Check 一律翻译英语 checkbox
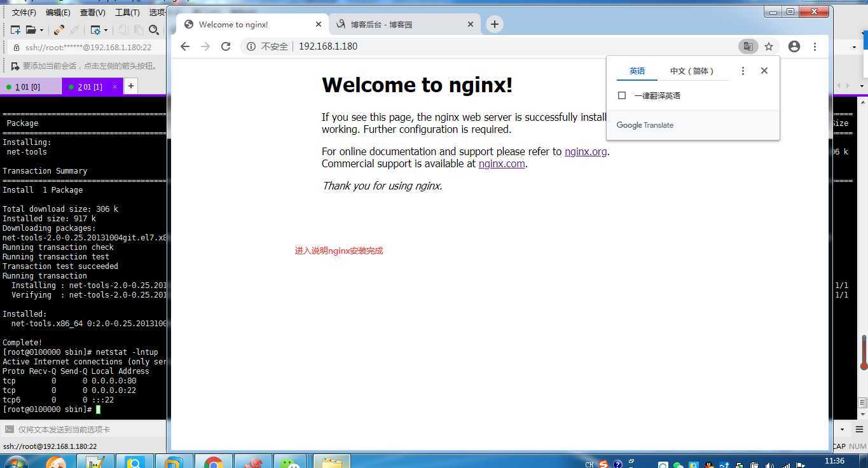 [x=622, y=95]
